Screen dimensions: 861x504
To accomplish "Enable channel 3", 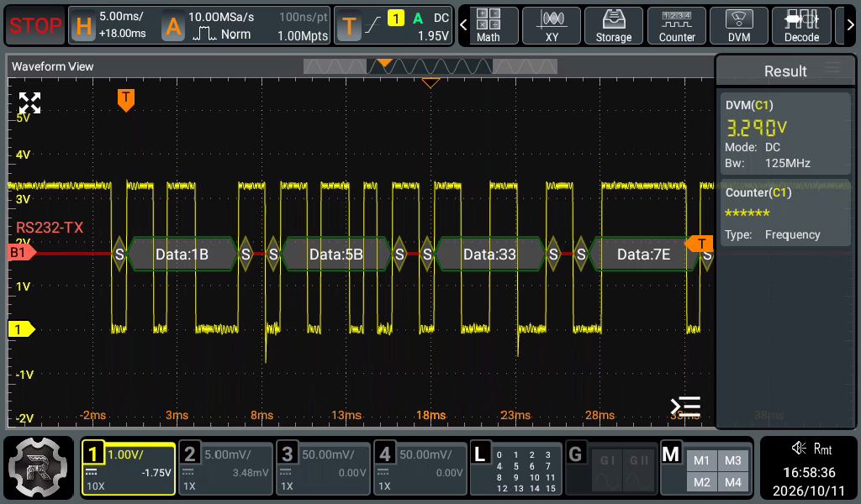I will click(323, 470).
